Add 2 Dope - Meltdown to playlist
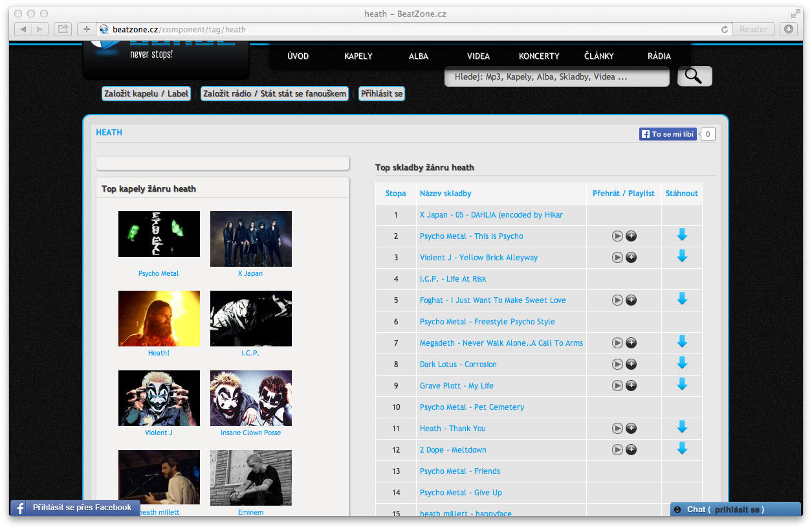The height and width of the screenshot is (529, 812). tap(631, 450)
